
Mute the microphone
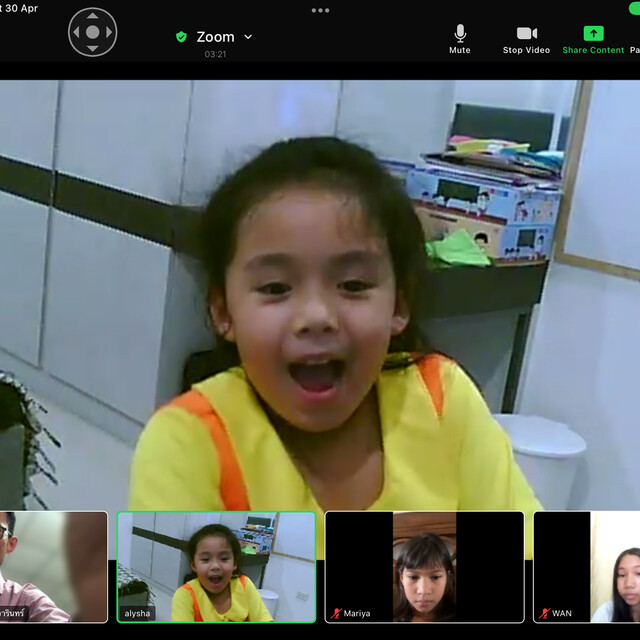click(460, 38)
